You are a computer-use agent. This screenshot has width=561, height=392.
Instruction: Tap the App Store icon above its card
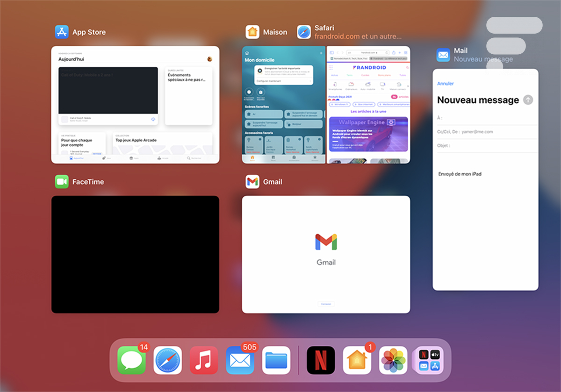62,32
